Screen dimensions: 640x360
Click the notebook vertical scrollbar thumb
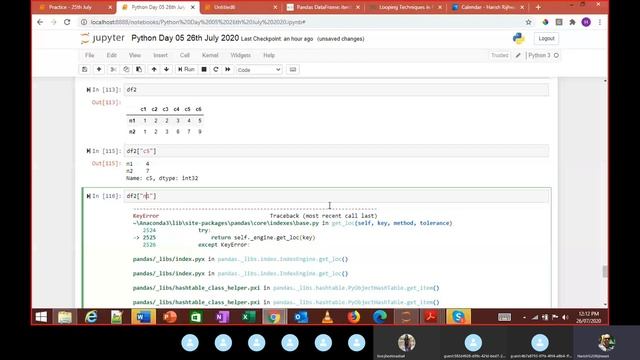pyautogui.click(x=605, y=271)
